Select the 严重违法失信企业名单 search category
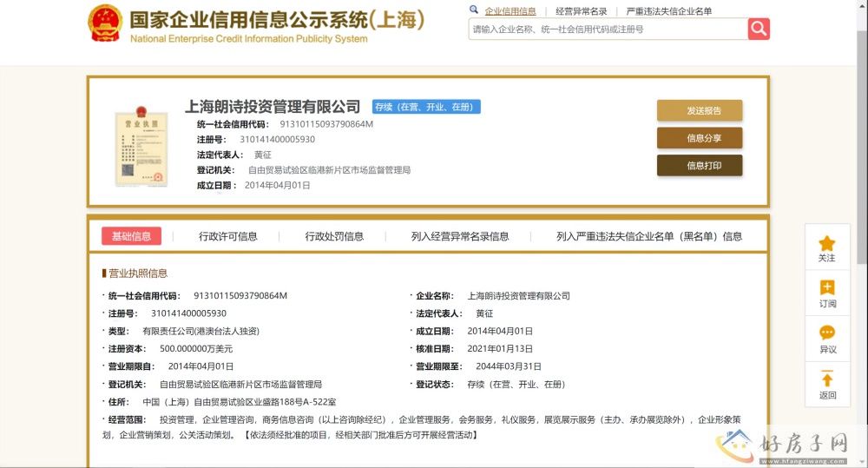 [x=668, y=11]
